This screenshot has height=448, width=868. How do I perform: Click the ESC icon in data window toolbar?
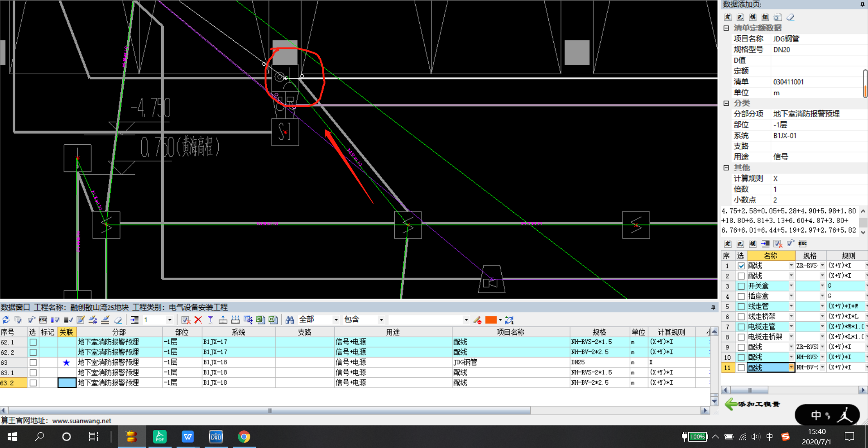43,320
